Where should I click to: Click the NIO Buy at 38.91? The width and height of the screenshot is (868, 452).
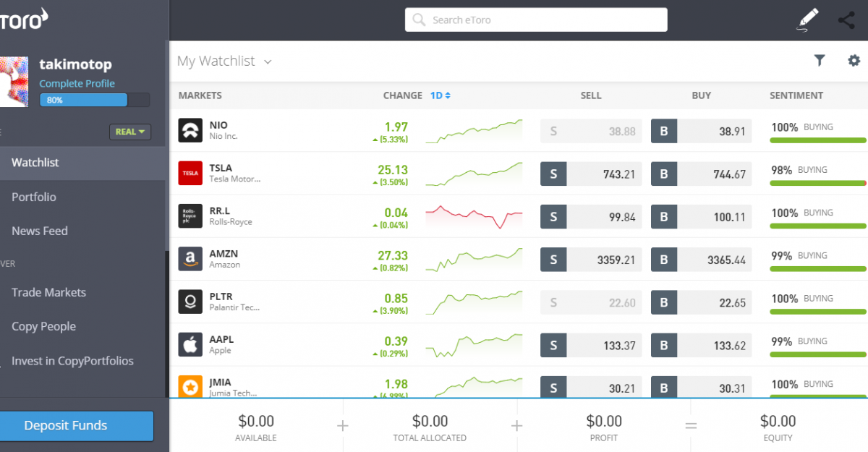tap(702, 131)
